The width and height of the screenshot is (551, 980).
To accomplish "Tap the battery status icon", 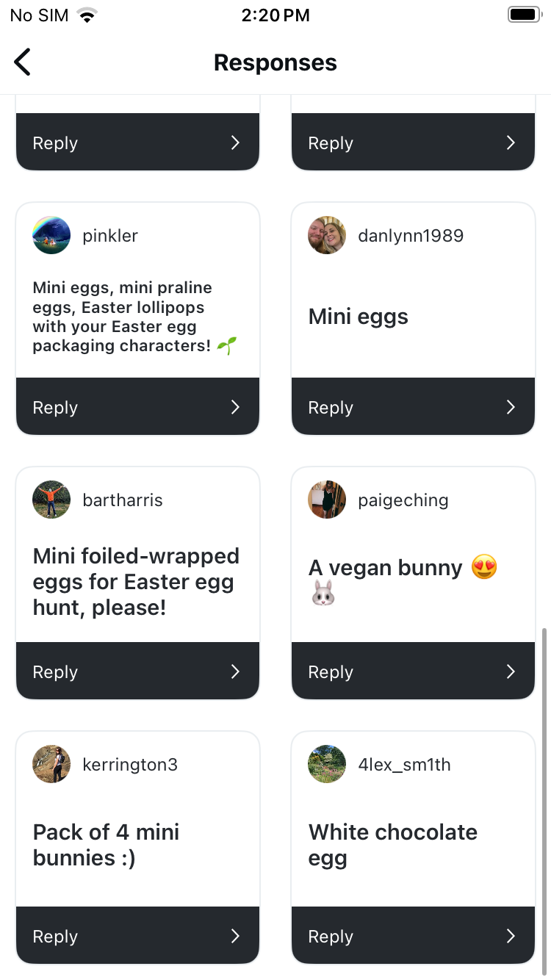I will pos(524,15).
